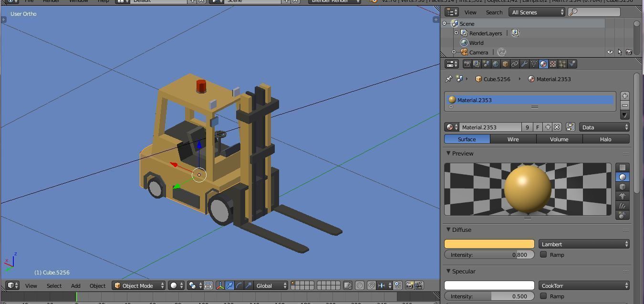Open the 3D viewport Select menu

pyautogui.click(x=54, y=285)
